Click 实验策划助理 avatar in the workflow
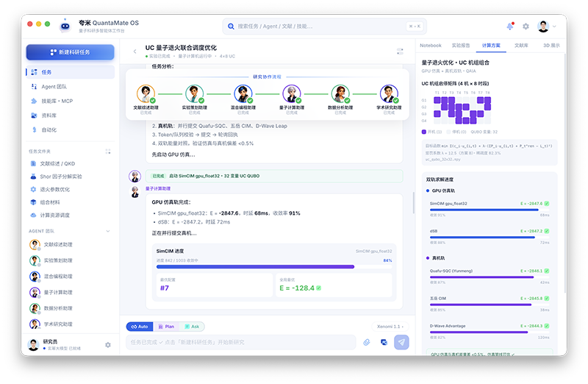The image size is (588, 384). [195, 94]
